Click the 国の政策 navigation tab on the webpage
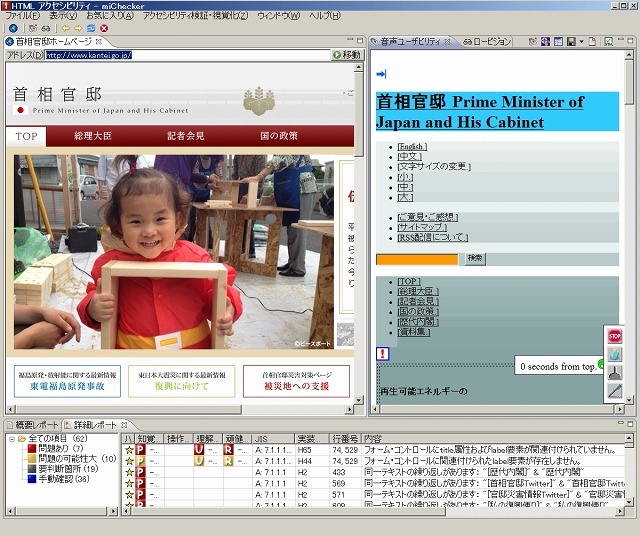640x536 pixels. point(279,136)
